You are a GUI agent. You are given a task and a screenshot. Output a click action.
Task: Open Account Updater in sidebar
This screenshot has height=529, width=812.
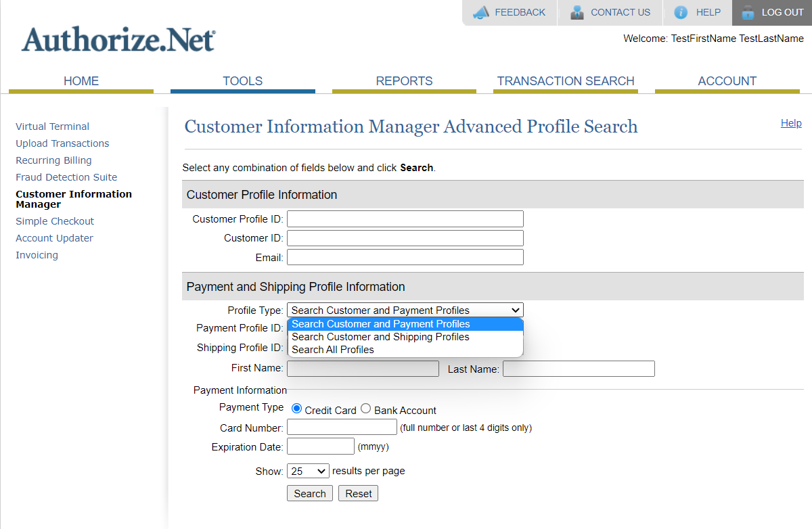click(x=54, y=238)
